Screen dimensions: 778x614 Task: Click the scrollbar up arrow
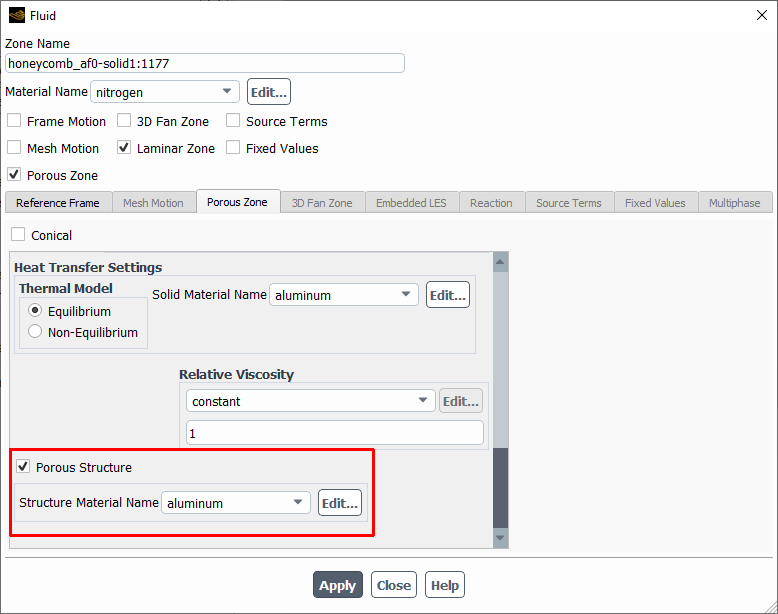click(x=501, y=262)
